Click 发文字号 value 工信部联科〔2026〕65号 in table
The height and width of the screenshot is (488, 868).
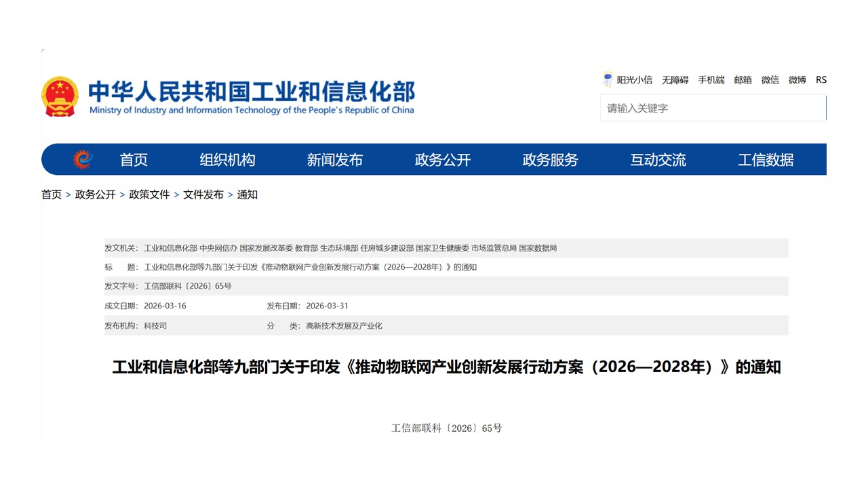tap(188, 286)
